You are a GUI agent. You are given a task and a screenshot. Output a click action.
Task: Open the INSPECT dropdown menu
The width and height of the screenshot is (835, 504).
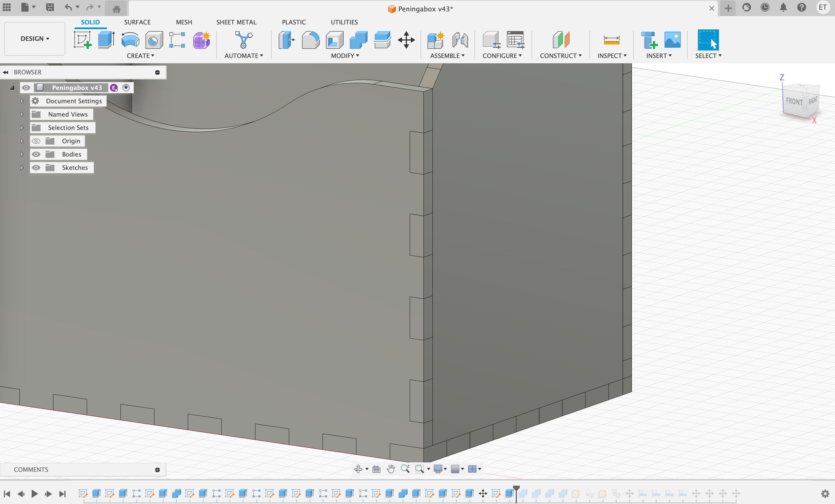coord(612,56)
